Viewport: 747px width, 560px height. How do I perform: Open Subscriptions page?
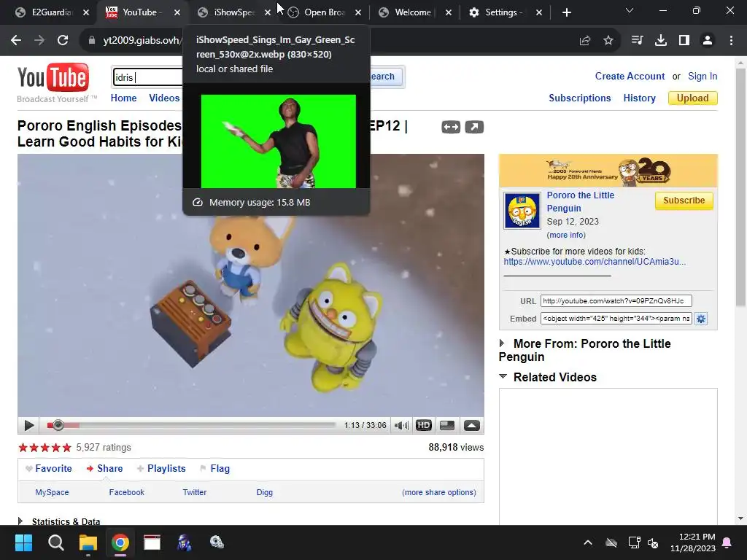click(x=579, y=98)
